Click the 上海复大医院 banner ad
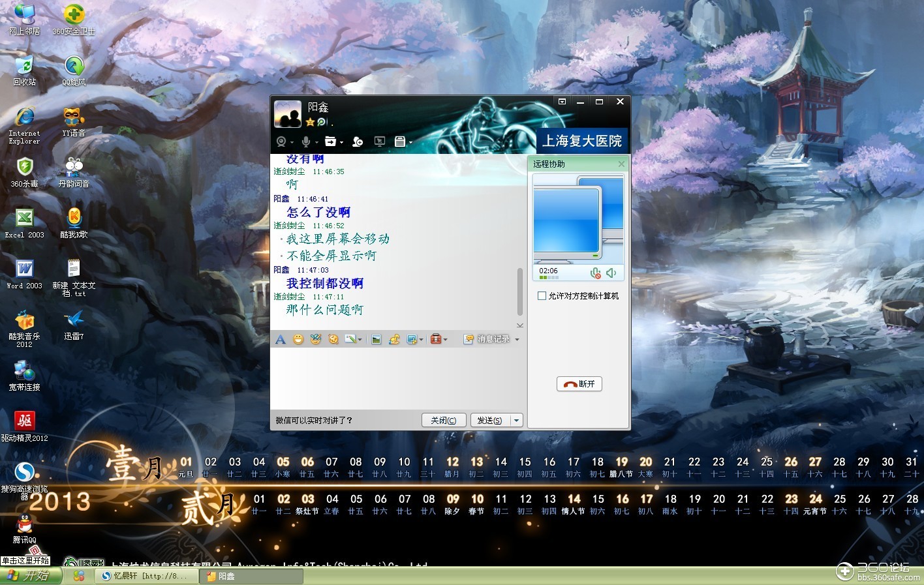This screenshot has height=585, width=924. tap(582, 140)
